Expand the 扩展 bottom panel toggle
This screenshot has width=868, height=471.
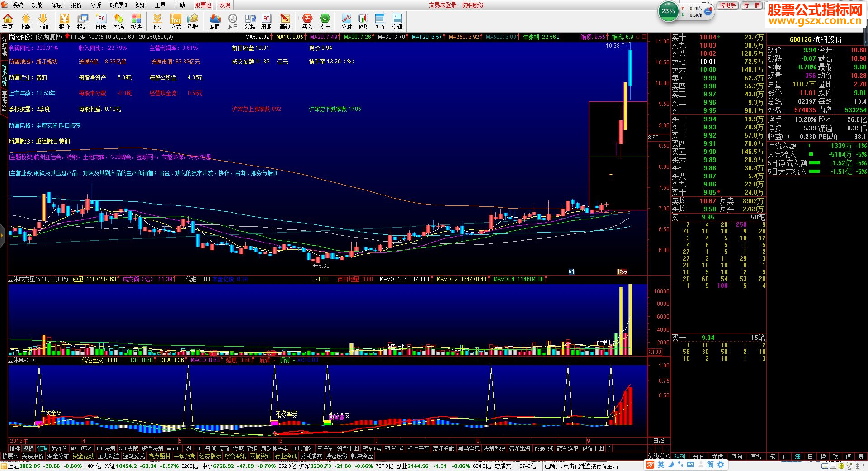(9, 457)
